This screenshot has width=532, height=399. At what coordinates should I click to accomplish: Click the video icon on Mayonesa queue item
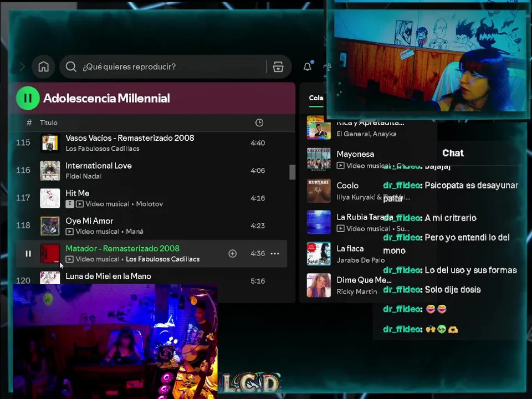[341, 166]
